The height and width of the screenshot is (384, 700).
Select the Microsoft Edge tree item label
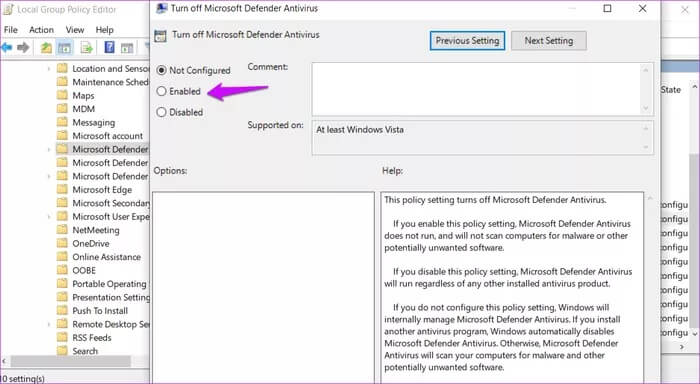102,190
